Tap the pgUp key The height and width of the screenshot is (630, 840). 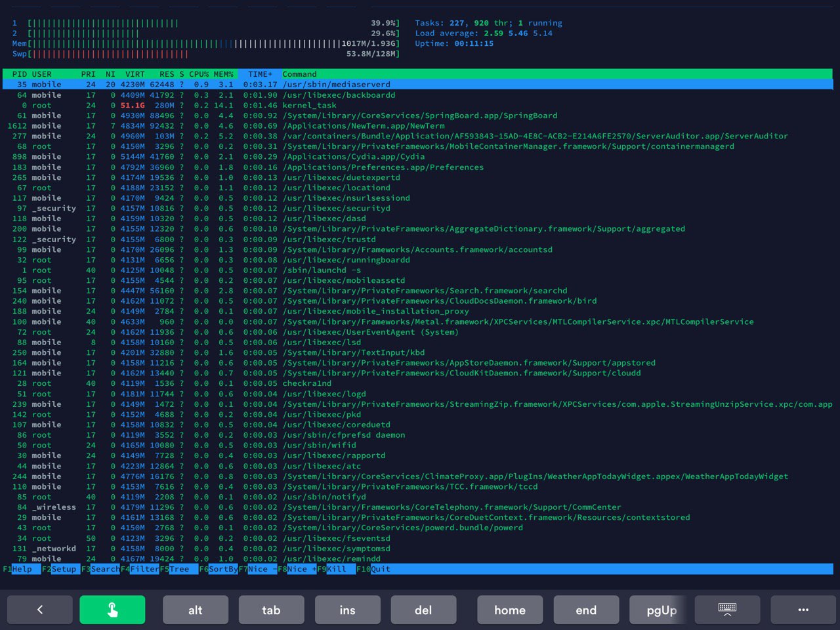click(x=661, y=610)
